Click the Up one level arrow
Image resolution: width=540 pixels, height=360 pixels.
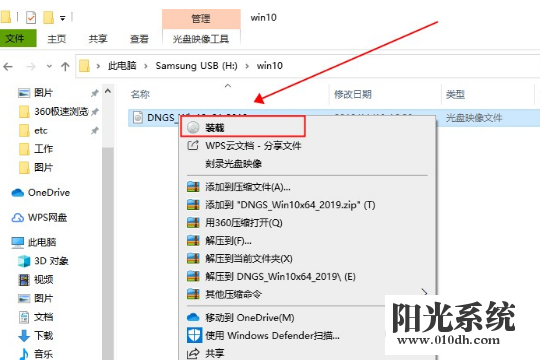65,66
